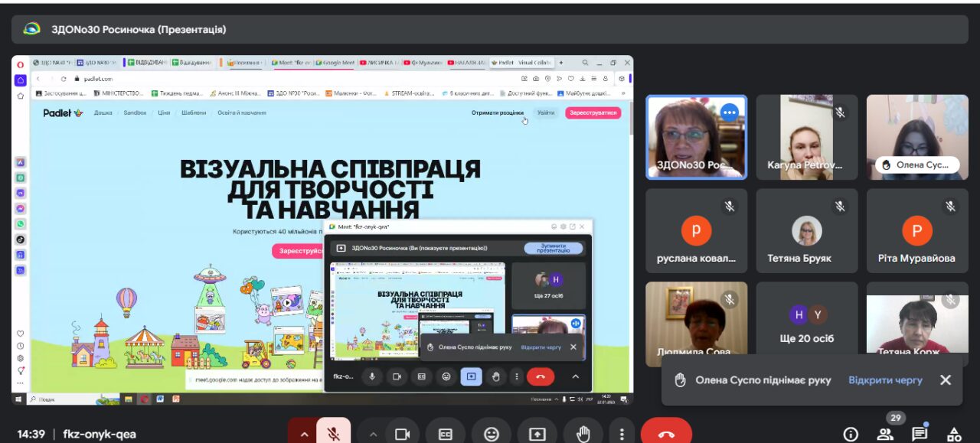
Task: Open 'Освіта й навчання' menu on Padlet
Action: tap(242, 112)
